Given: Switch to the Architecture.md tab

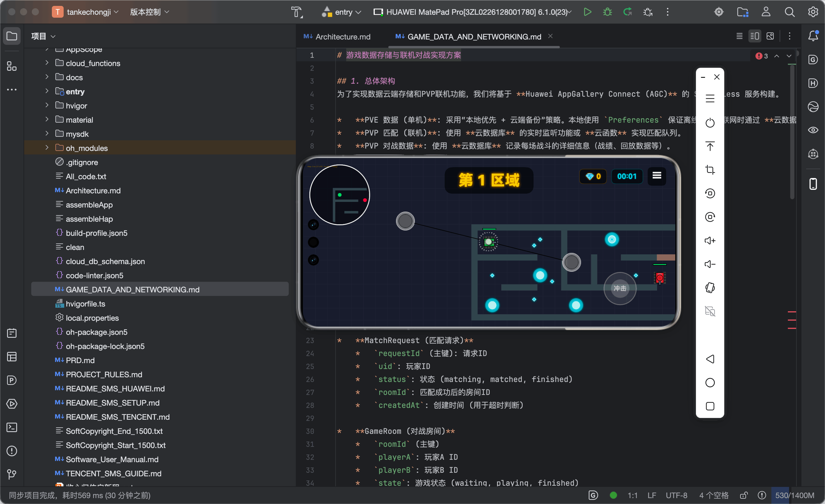Looking at the screenshot, I should (x=337, y=37).
